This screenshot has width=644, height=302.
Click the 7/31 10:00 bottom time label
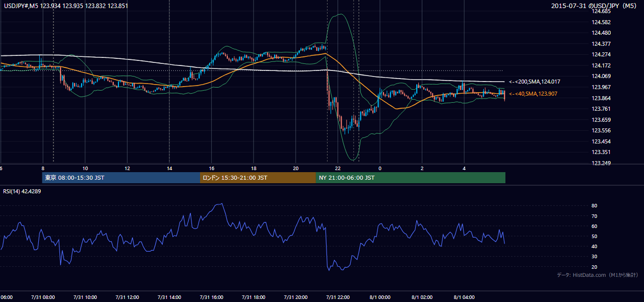pos(85,297)
